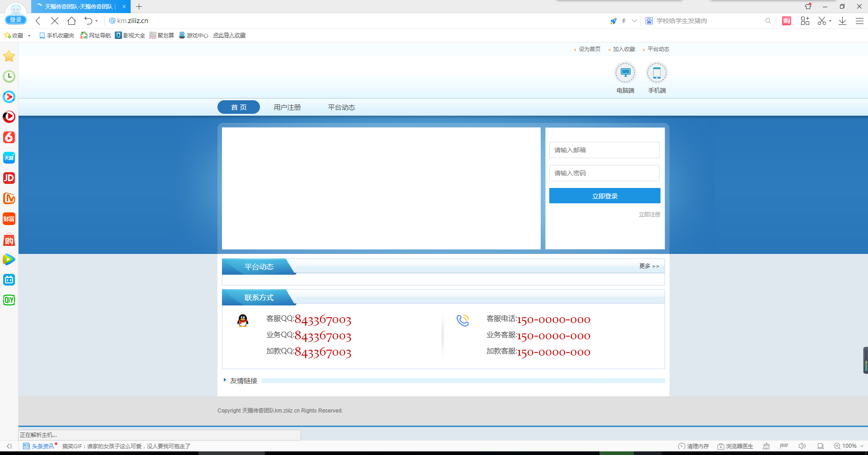Screen dimensions: 868x455
Task: Expand the 友情链接 section
Action: tap(226, 380)
